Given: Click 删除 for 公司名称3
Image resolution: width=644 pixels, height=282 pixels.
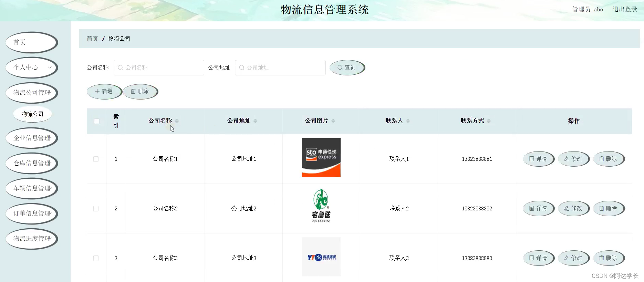Looking at the screenshot, I should pos(609,258).
